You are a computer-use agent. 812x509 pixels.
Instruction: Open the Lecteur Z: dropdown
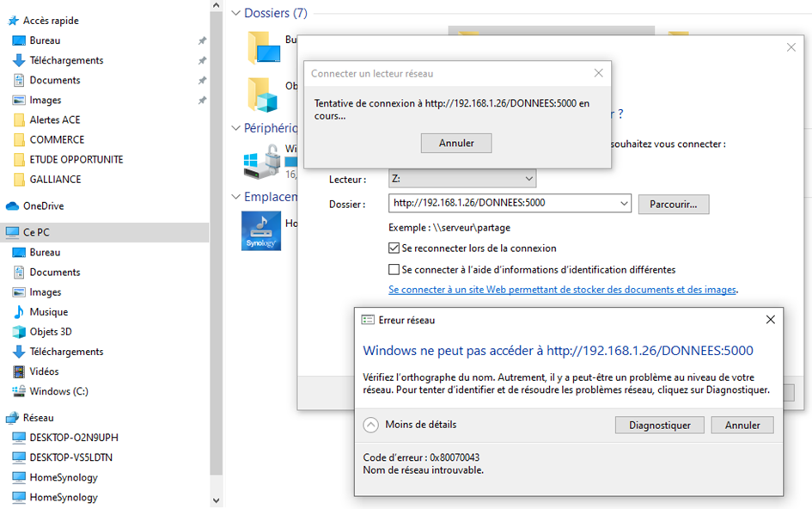point(462,179)
